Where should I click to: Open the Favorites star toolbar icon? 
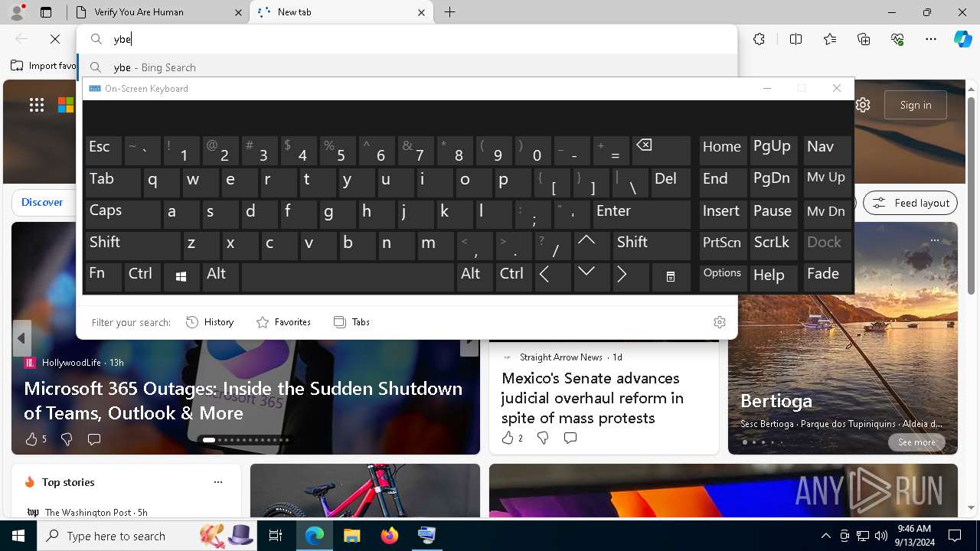[830, 39]
